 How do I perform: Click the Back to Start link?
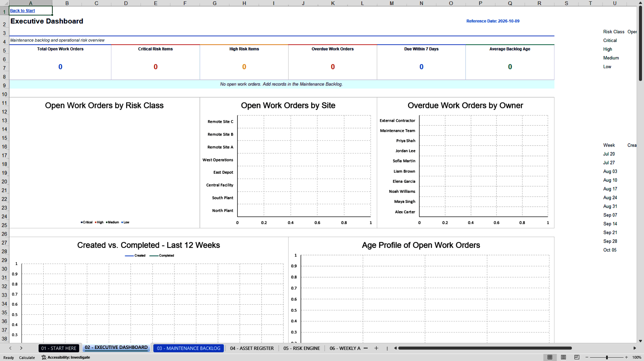coord(22,11)
